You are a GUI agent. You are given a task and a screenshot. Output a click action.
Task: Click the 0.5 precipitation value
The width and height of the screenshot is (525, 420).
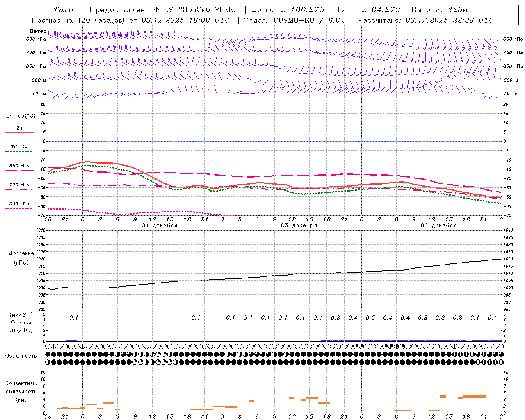click(370, 318)
